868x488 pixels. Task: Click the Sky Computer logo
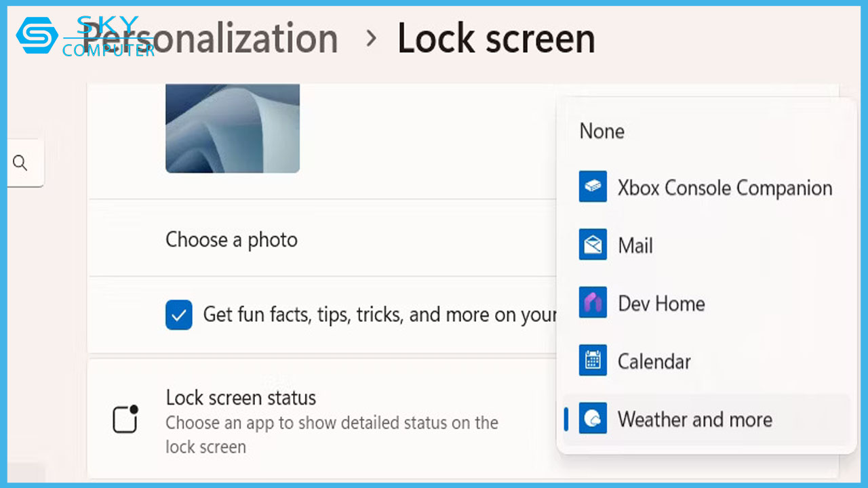pos(37,34)
